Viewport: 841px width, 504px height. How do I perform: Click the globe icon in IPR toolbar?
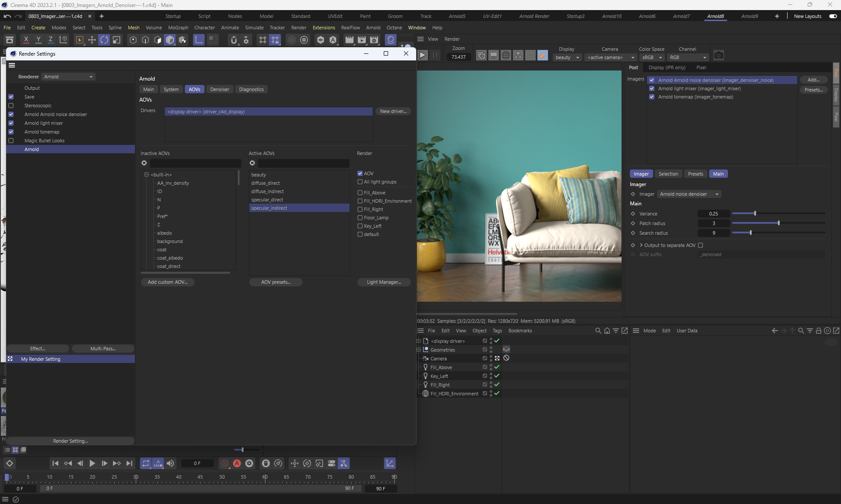505,56
